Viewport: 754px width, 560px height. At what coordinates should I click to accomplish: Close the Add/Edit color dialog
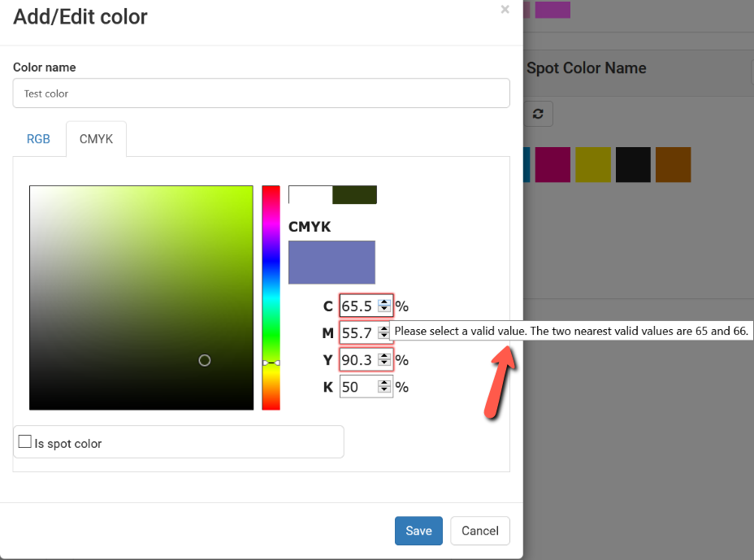pos(505,9)
